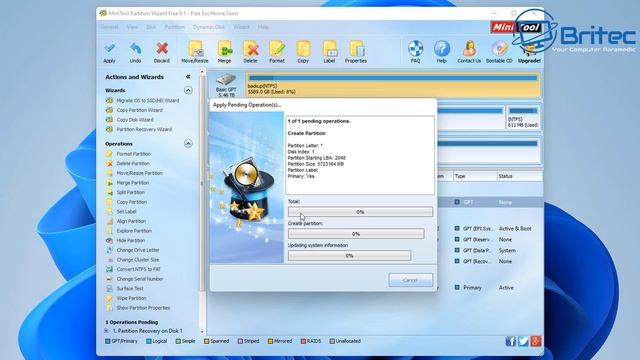Expand pending operation Partition Recovery on Disk 1
Viewport: 640px width, 360px height.
tap(106, 331)
